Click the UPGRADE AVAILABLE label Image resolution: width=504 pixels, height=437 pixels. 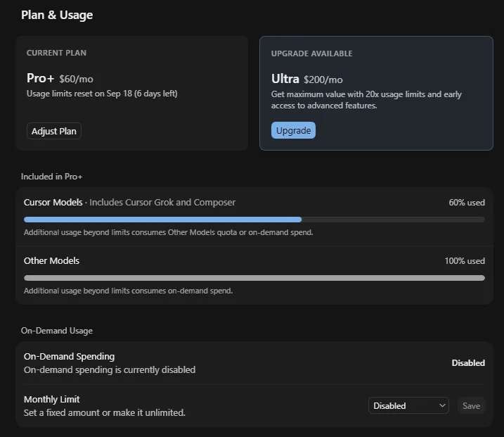click(311, 53)
